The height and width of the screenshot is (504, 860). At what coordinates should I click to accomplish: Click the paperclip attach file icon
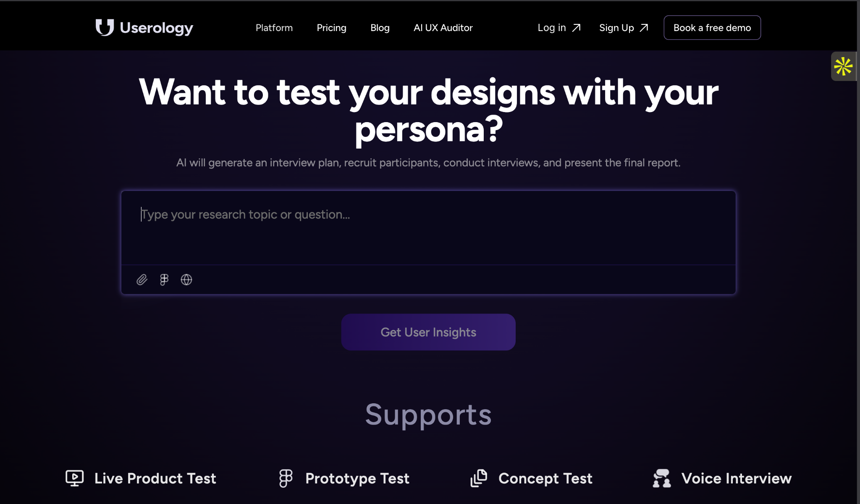pos(142,279)
